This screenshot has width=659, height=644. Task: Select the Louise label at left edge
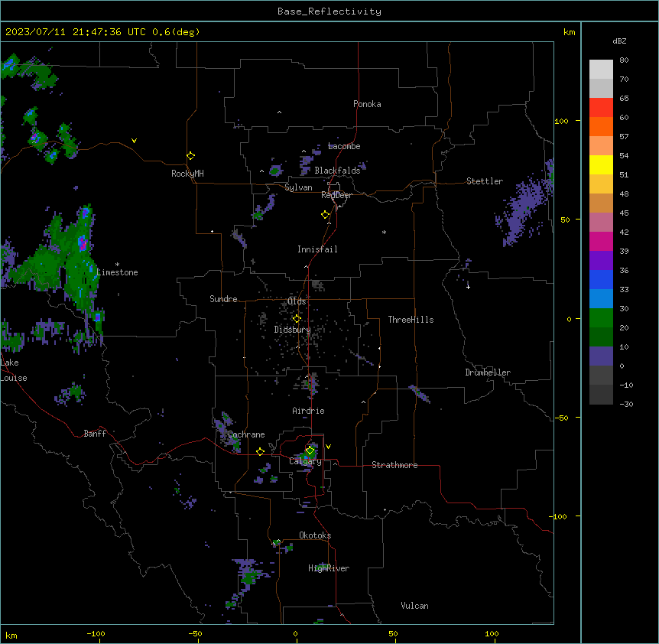tap(14, 378)
